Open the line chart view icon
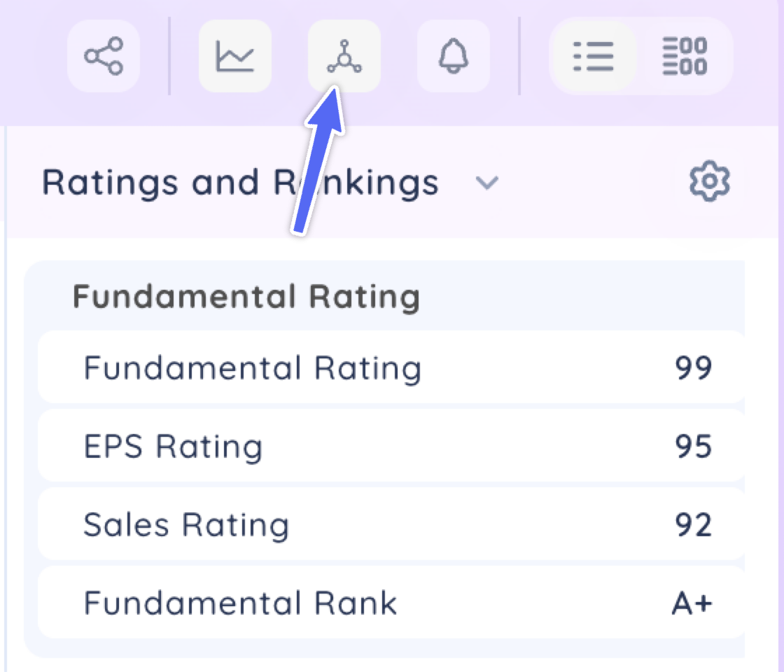 click(x=235, y=56)
